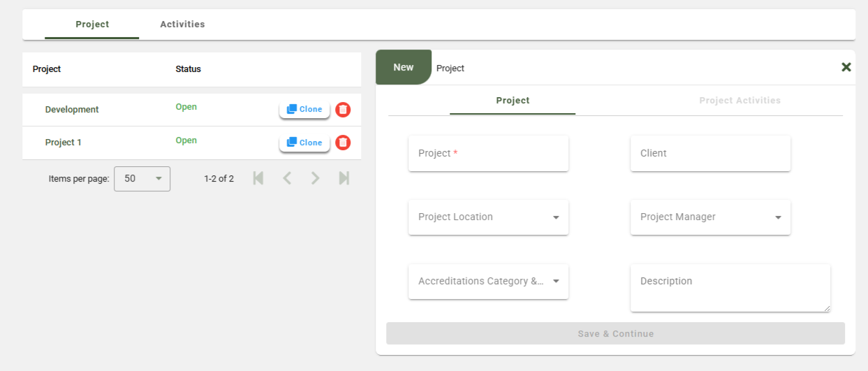Viewport: 868px width, 371px height.
Task: Open the Items per page dropdown
Action: 142,178
